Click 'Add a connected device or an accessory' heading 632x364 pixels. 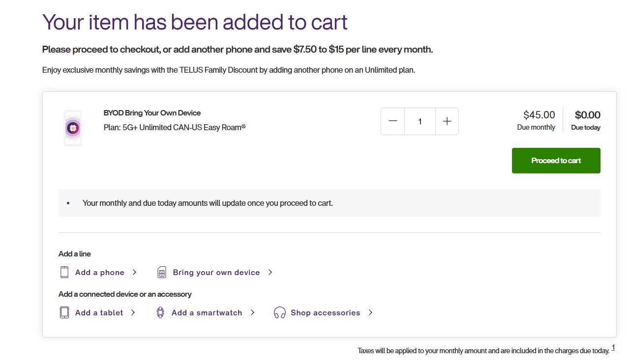pos(125,294)
